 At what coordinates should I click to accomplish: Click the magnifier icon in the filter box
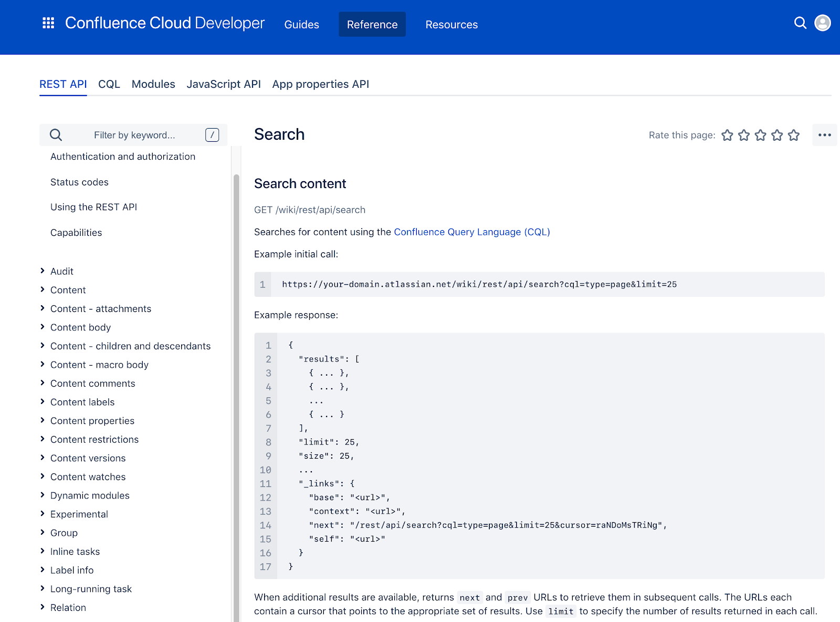(56, 135)
